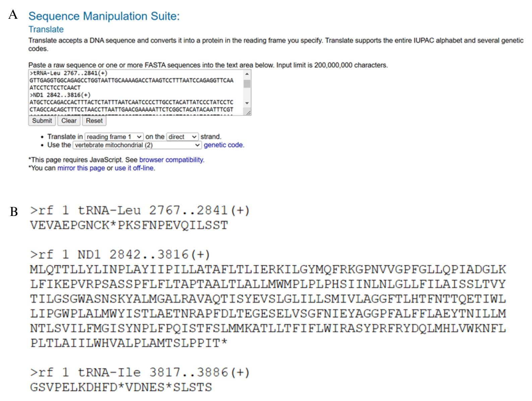This screenshot has width=532, height=401.
Task: Open the reading frame 1 dropdown
Action: click(x=114, y=137)
